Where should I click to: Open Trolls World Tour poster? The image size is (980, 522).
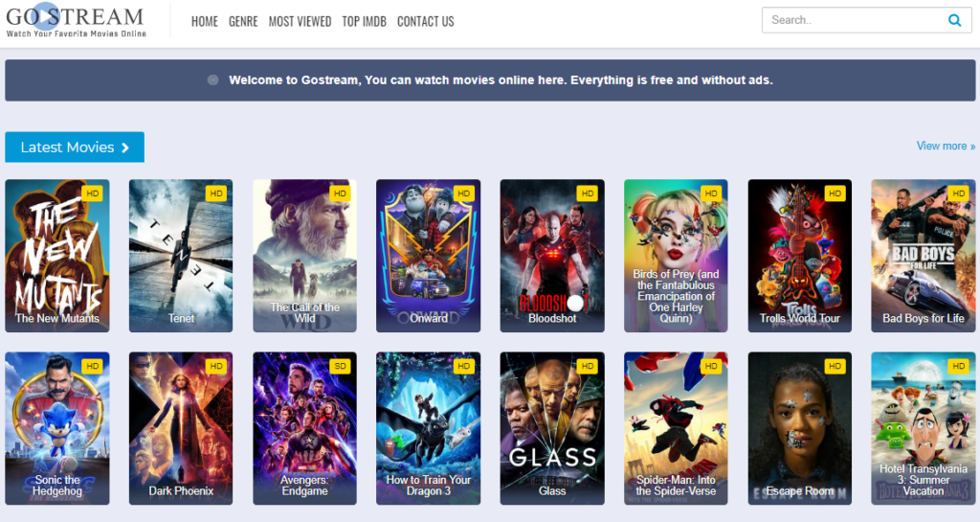tap(800, 256)
